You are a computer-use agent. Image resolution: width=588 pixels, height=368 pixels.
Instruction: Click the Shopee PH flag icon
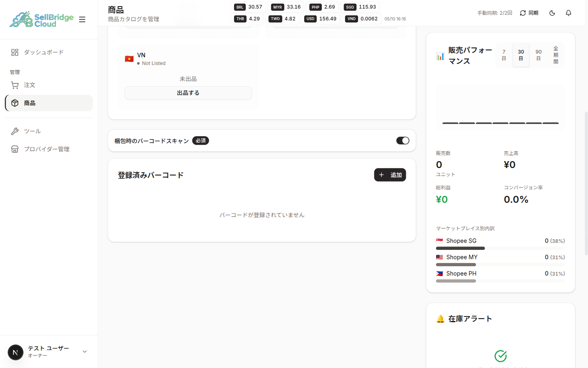[439, 274]
